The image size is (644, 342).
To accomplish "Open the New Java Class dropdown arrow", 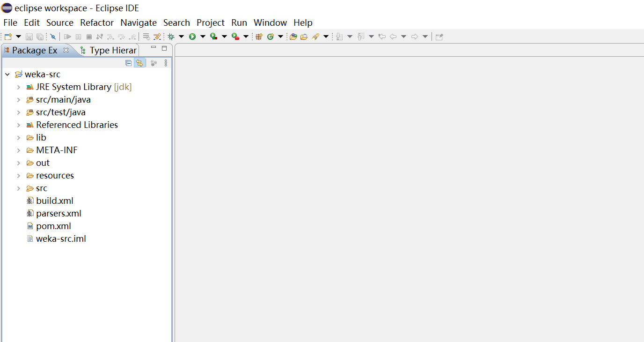I will 280,37.
